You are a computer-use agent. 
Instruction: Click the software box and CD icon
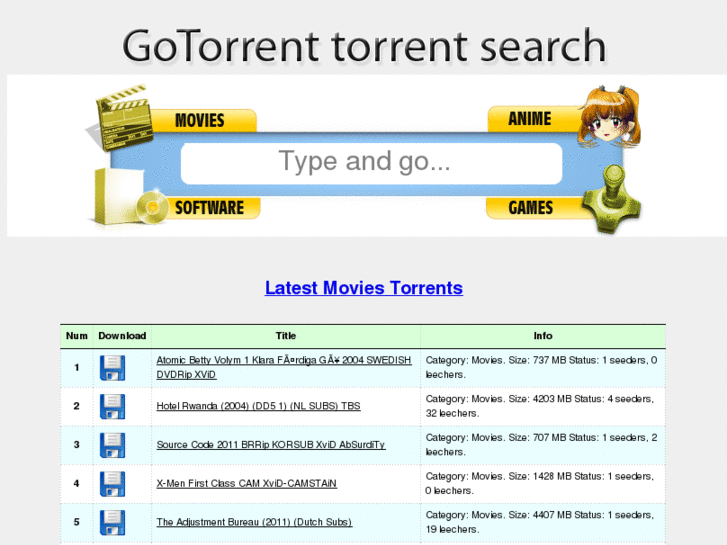pyautogui.click(x=130, y=197)
